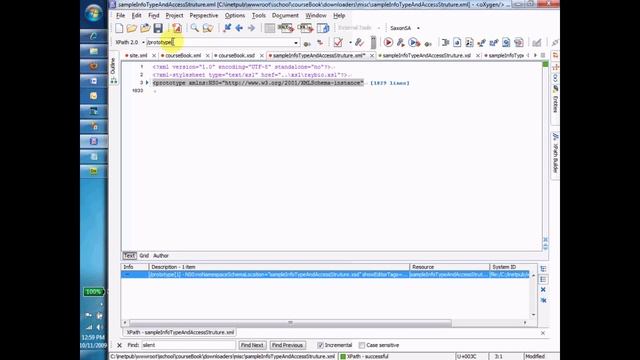Viewport: 640px width, 360px height.
Task: Switch to sampleInfoTypeAndAccessStruture.xsl tab
Action: click(x=427, y=56)
